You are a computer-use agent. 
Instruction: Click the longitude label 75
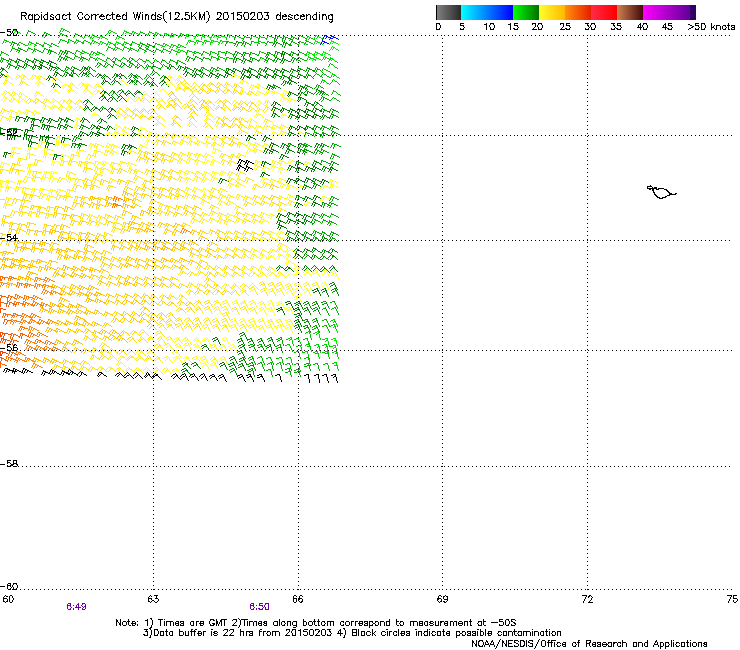[x=732, y=599]
